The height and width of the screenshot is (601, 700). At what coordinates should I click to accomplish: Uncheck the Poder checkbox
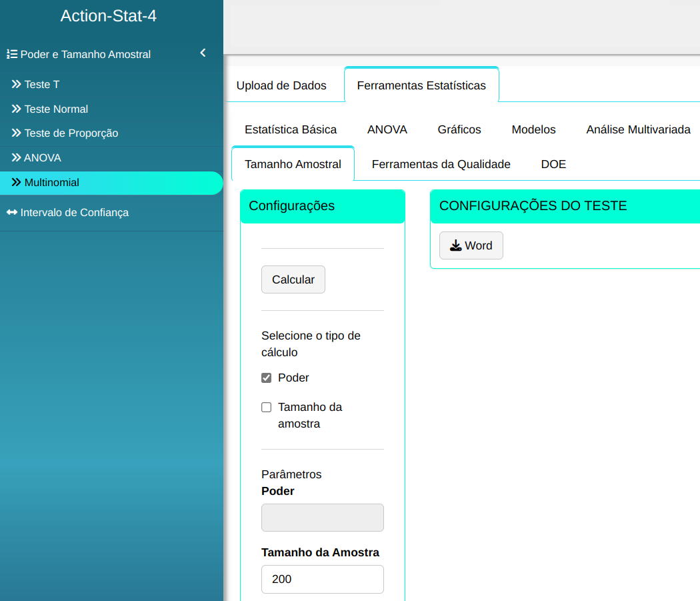click(x=267, y=378)
